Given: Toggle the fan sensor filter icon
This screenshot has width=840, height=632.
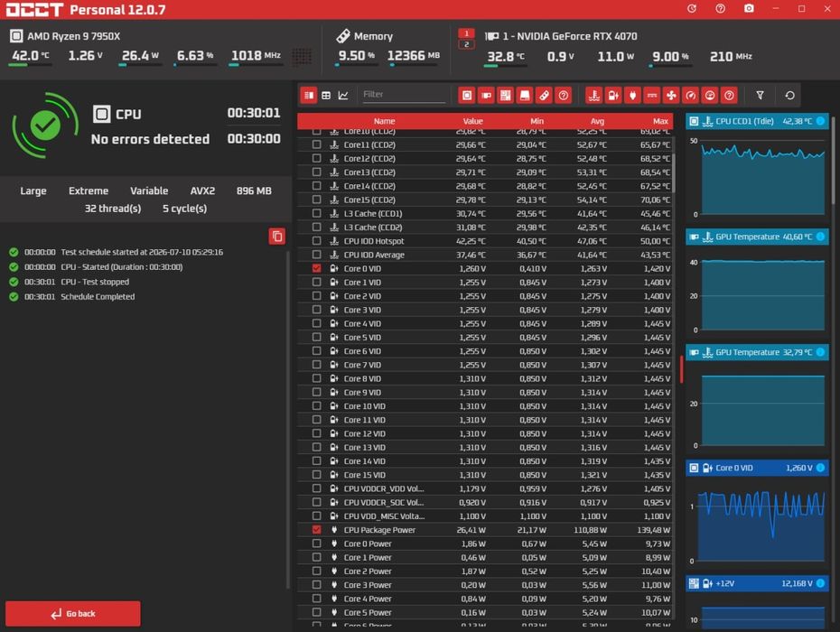Looking at the screenshot, I should [x=671, y=96].
